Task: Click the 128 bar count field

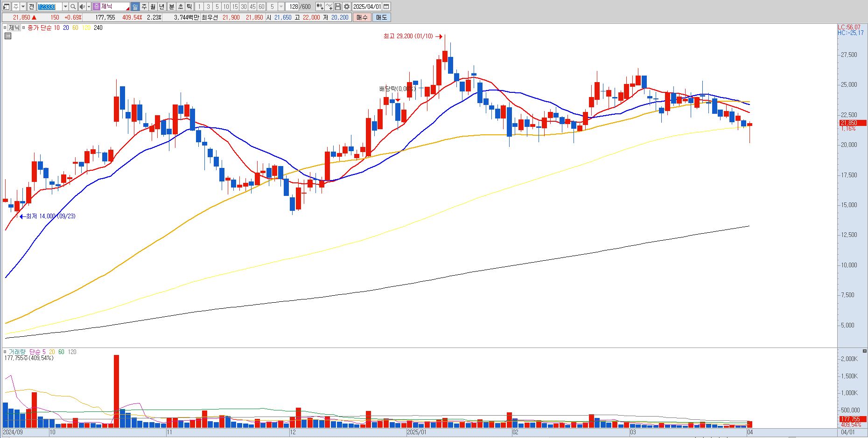Action: click(x=293, y=7)
